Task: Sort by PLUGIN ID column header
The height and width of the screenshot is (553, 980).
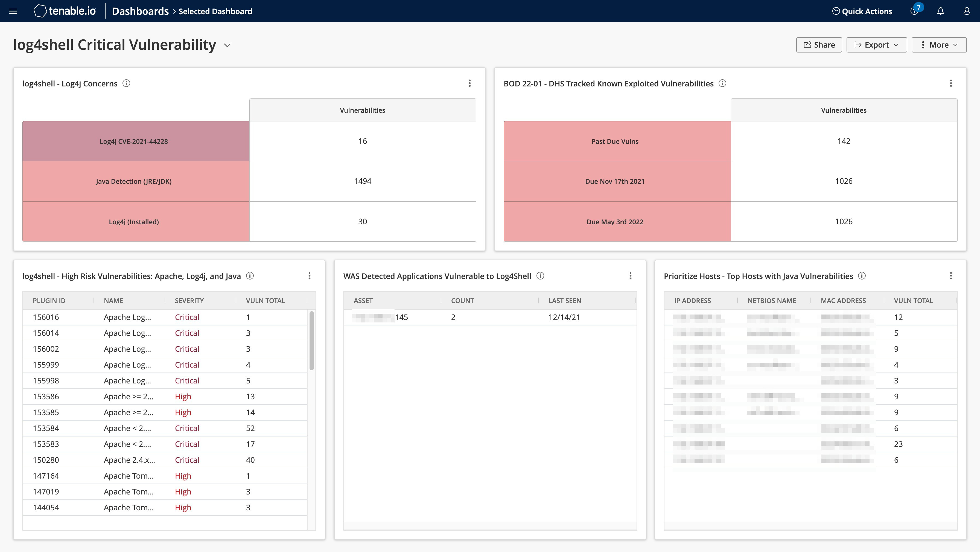Action: tap(49, 301)
